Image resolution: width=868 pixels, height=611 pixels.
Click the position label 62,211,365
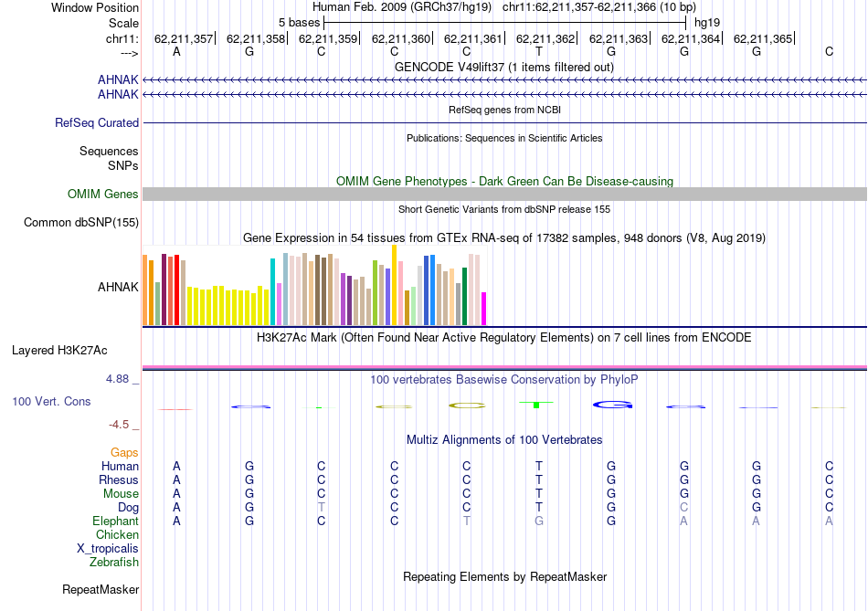click(x=763, y=38)
